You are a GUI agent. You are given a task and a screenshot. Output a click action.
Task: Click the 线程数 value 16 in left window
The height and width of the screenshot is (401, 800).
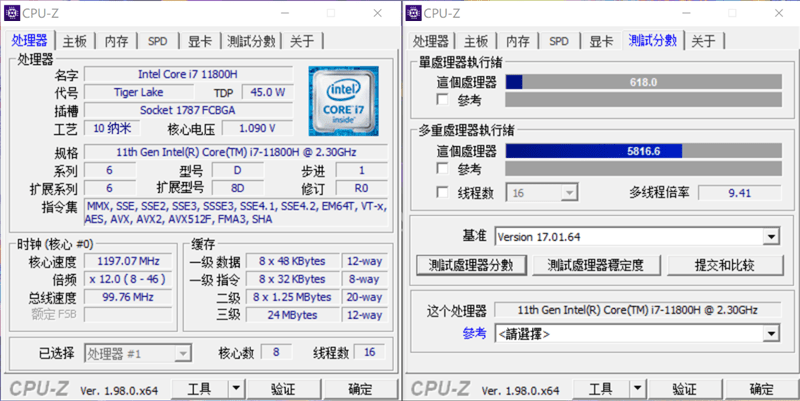(x=369, y=352)
